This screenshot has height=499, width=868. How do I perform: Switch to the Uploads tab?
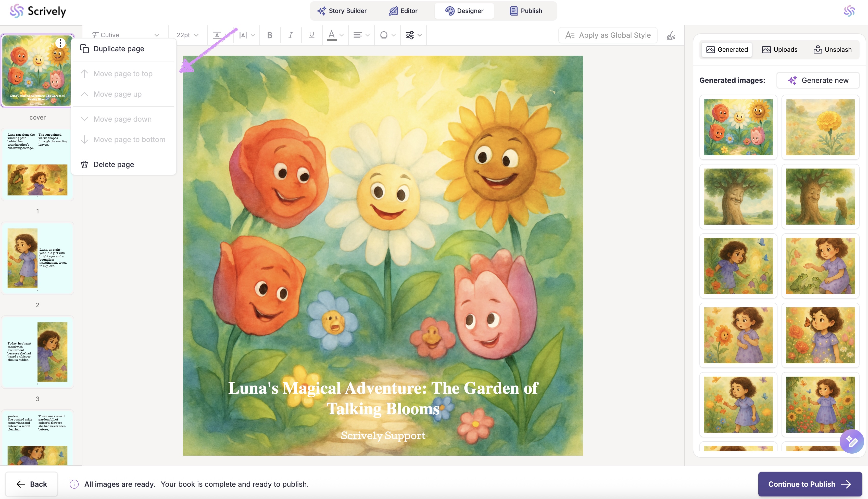point(779,50)
